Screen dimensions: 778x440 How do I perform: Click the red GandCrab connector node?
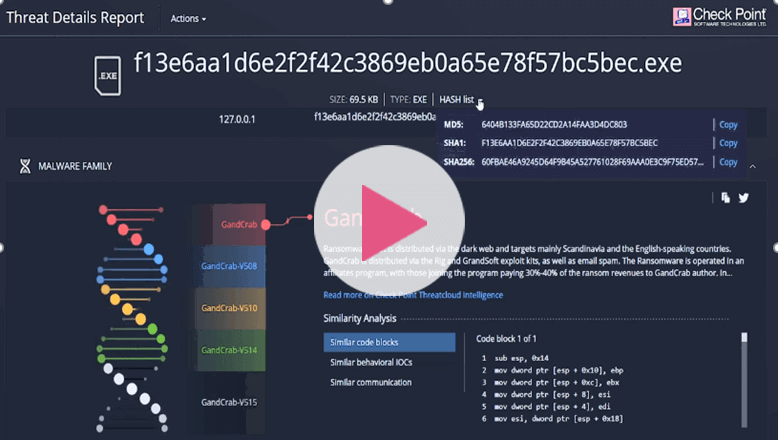tap(265, 225)
